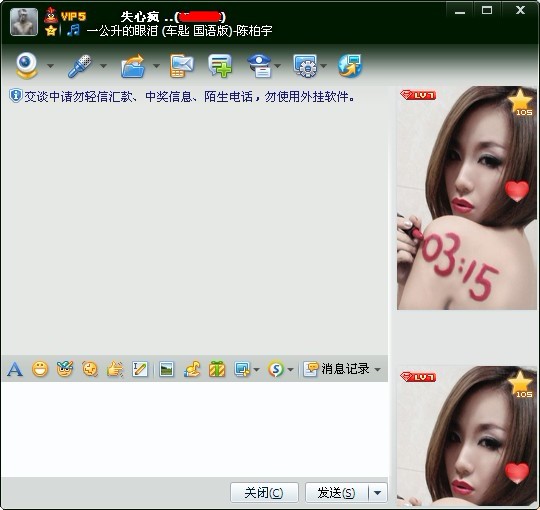The height and width of the screenshot is (510, 540).
Task: Click the red penguin membership icon
Action: [x=51, y=15]
